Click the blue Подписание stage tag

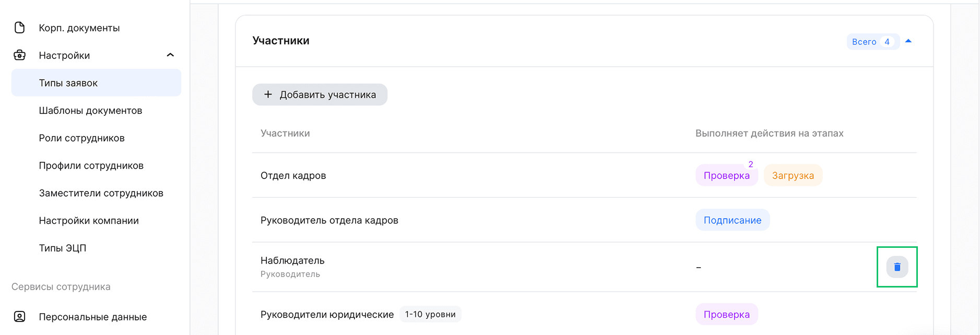[732, 220]
